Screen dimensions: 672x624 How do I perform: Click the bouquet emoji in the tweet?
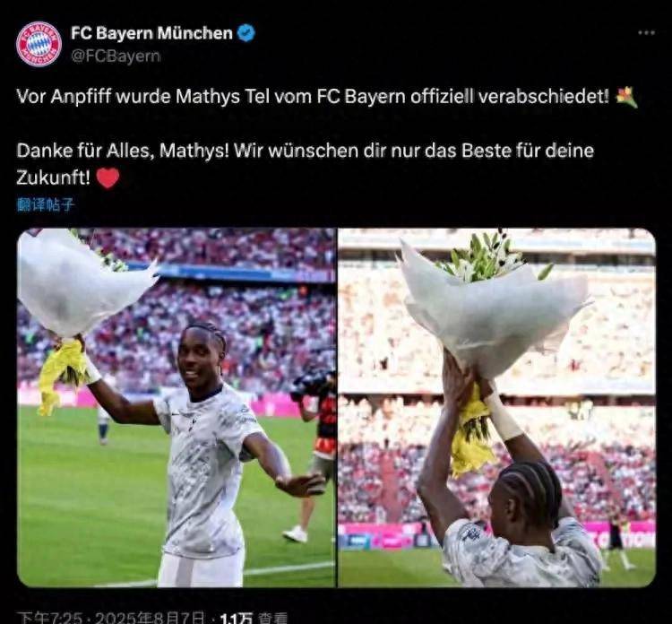626,97
